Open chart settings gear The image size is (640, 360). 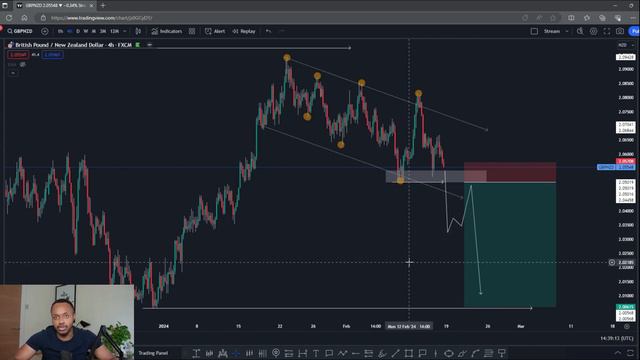(593, 31)
